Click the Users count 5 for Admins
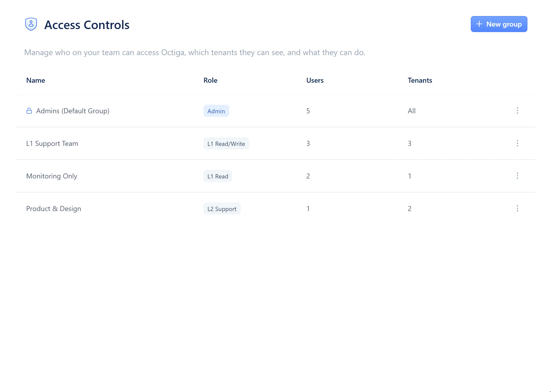 point(308,111)
